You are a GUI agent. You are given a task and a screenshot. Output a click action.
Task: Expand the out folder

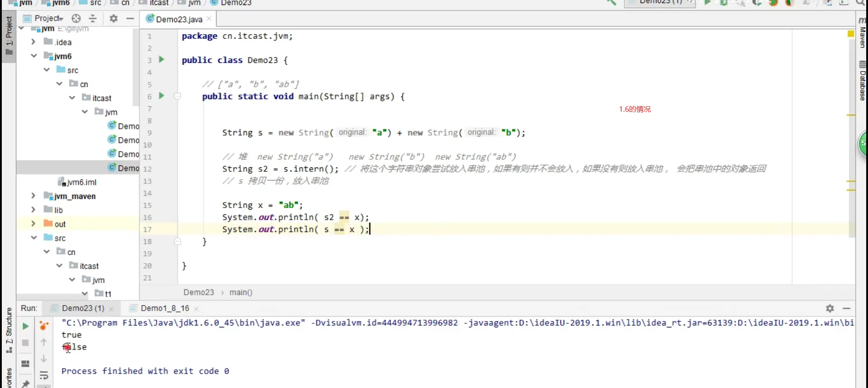coord(33,223)
